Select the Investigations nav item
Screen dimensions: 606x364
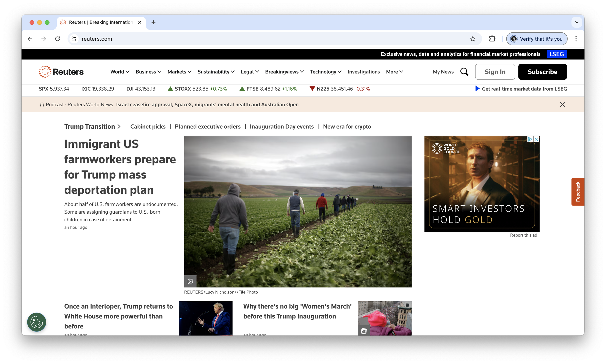pos(364,72)
